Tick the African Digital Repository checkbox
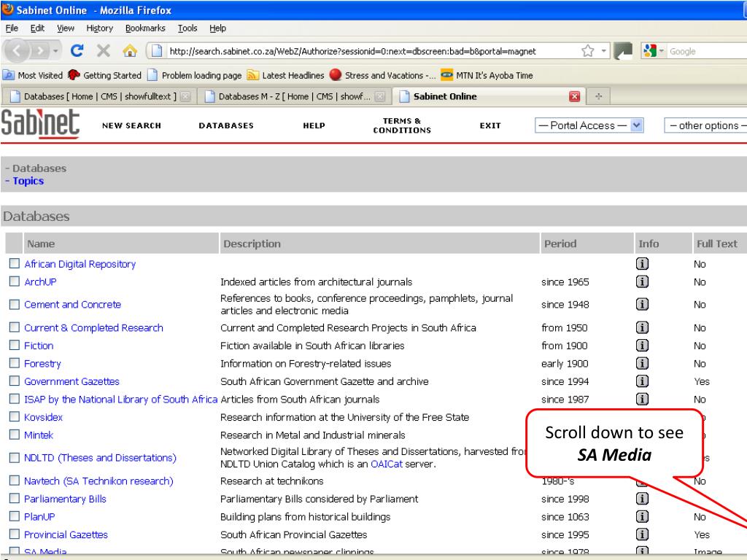 [15, 263]
